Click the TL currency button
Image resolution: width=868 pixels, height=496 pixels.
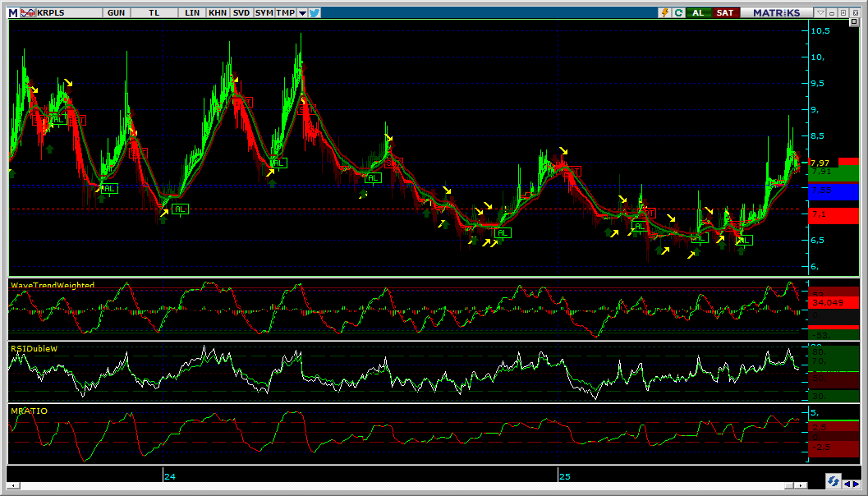[154, 12]
